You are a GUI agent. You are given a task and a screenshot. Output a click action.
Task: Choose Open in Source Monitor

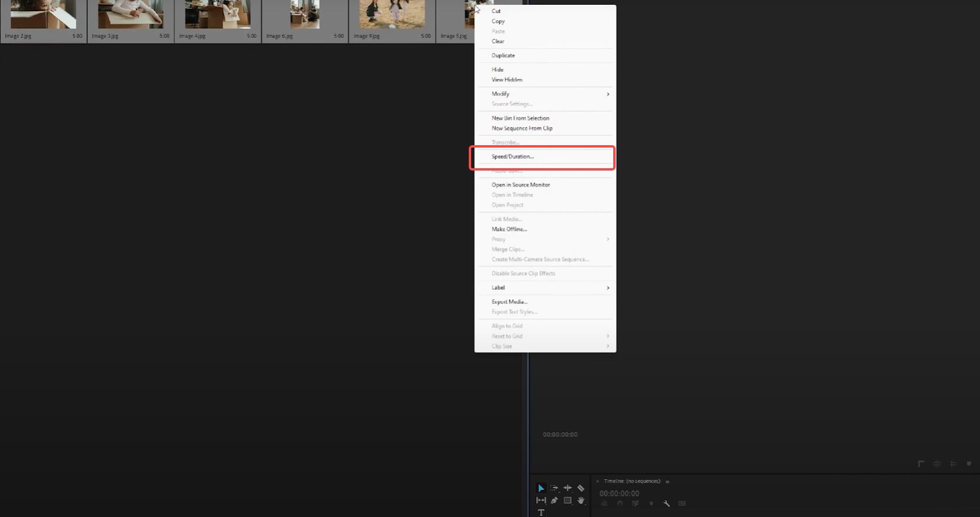pyautogui.click(x=545, y=185)
